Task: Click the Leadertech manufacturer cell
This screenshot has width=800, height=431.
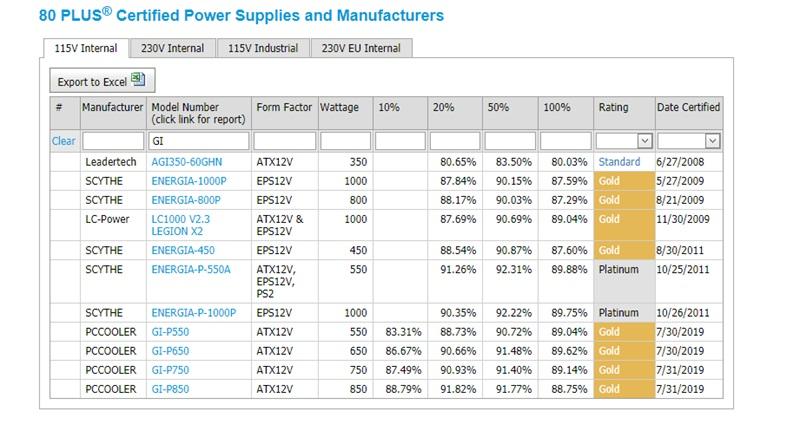Action: pyautogui.click(x=111, y=162)
